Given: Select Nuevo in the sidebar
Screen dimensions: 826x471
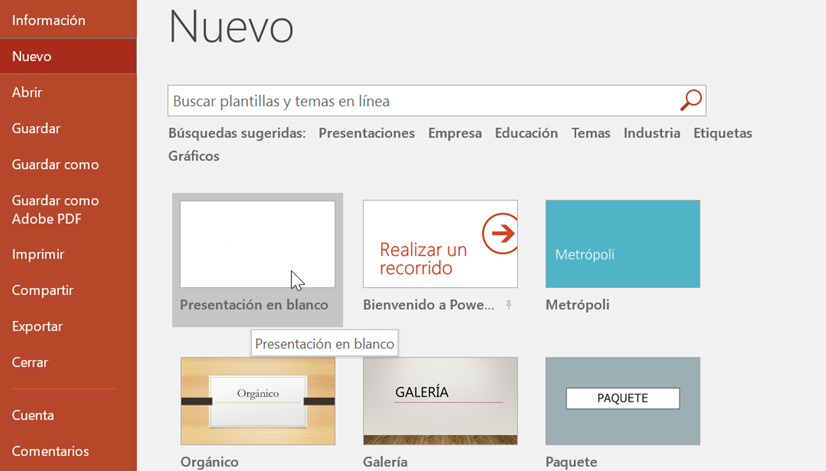Looking at the screenshot, I should point(68,56).
